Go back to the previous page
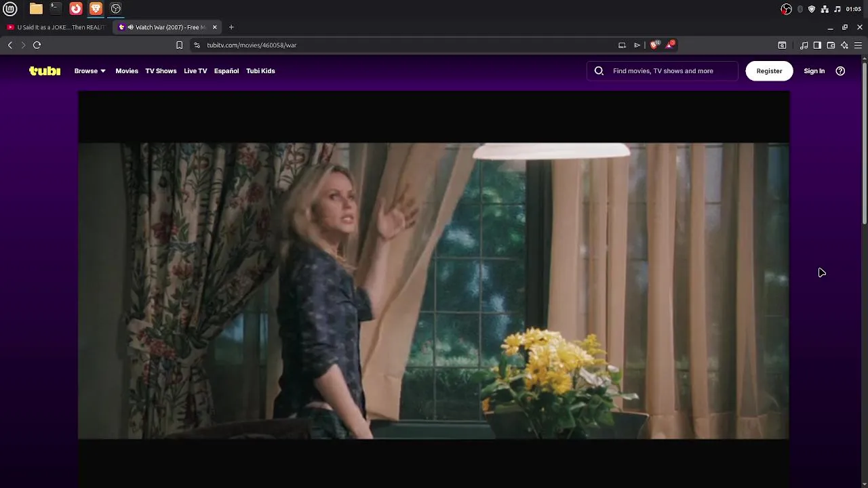Image resolution: width=868 pixels, height=488 pixels. click(10, 45)
